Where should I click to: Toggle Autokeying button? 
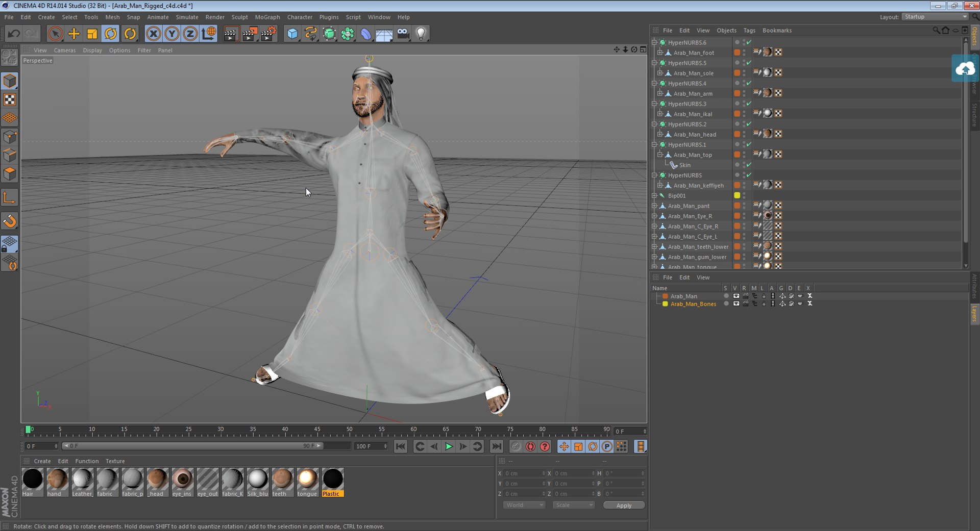pyautogui.click(x=531, y=446)
